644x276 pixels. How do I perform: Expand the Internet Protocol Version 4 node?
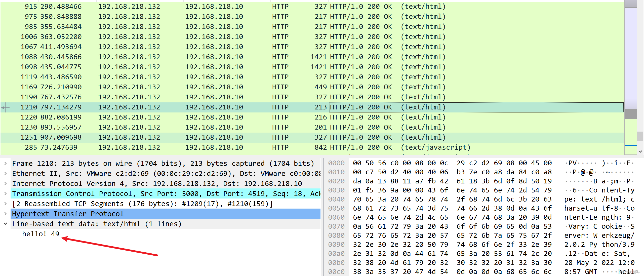[5, 183]
